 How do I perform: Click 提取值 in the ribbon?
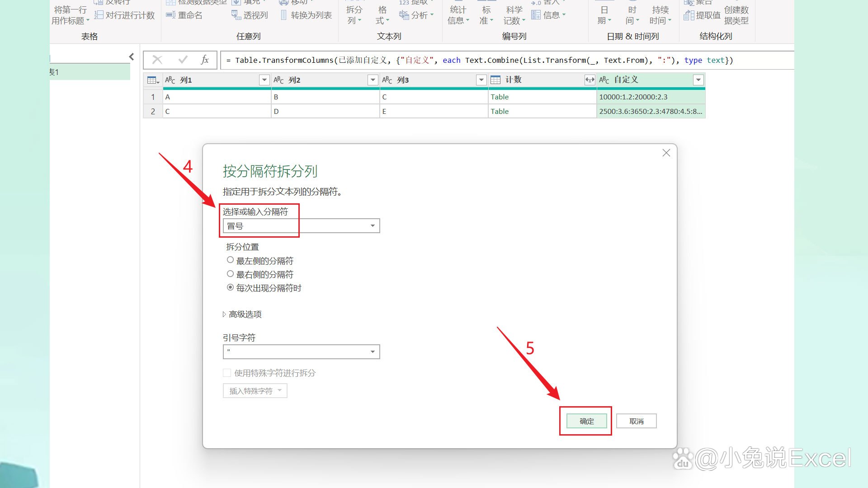click(x=702, y=15)
